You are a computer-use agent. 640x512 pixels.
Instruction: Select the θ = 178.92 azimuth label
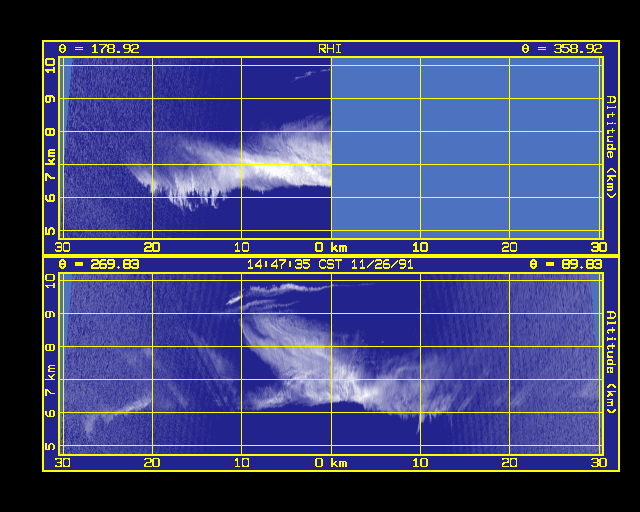99,49
